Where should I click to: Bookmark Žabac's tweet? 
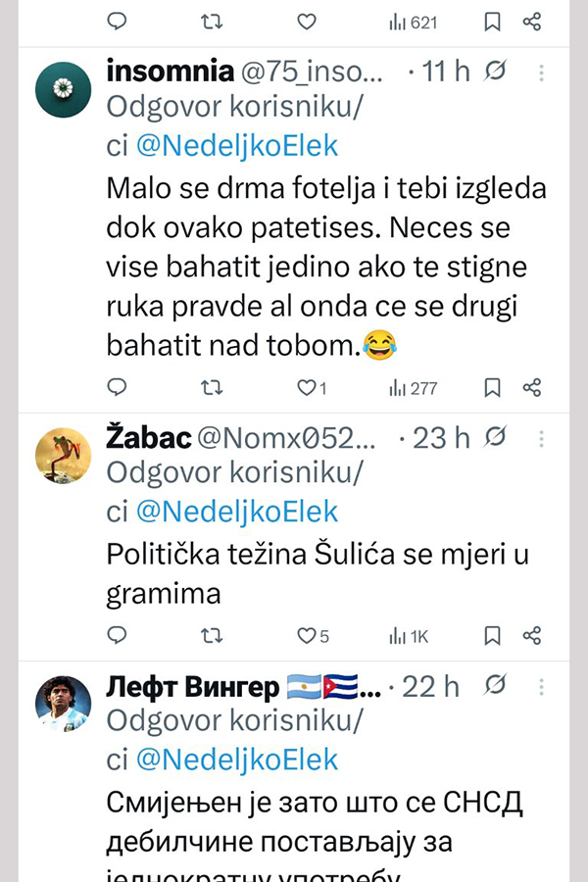(493, 636)
